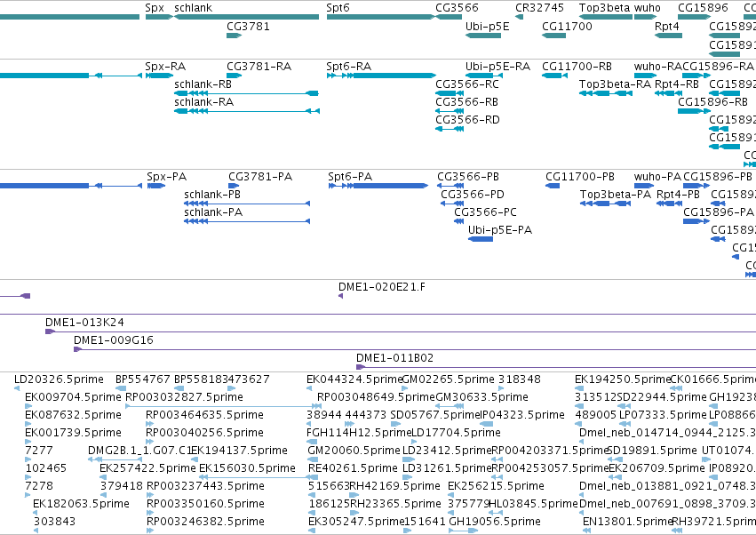Image resolution: width=756 pixels, height=535 pixels.
Task: Click the Top3beta-RA transcript label
Action: pyautogui.click(x=615, y=84)
